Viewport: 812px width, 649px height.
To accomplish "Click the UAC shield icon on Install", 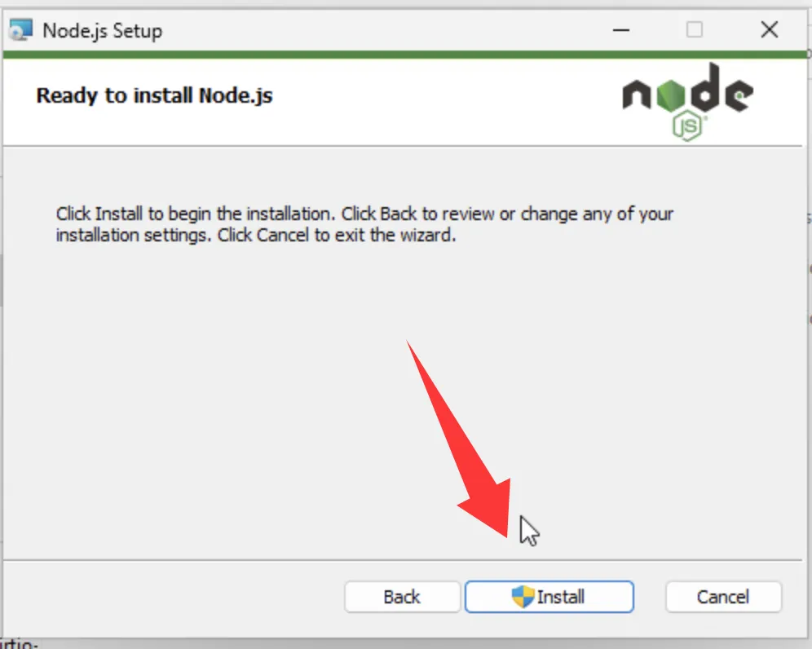I will click(523, 597).
